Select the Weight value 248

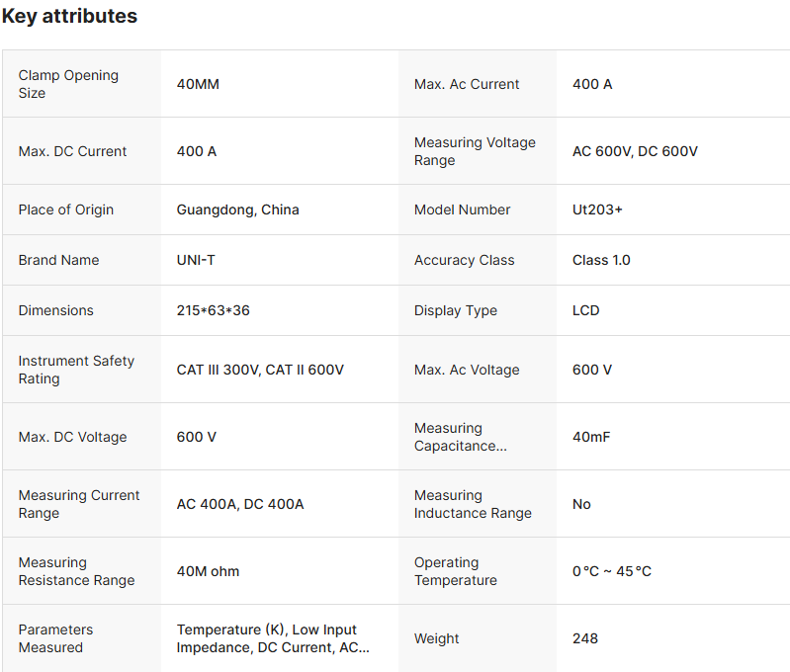pos(585,638)
